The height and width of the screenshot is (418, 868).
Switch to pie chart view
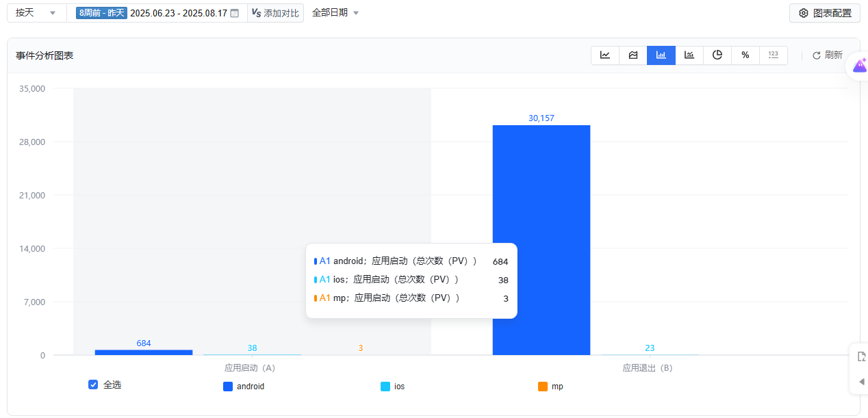click(717, 55)
